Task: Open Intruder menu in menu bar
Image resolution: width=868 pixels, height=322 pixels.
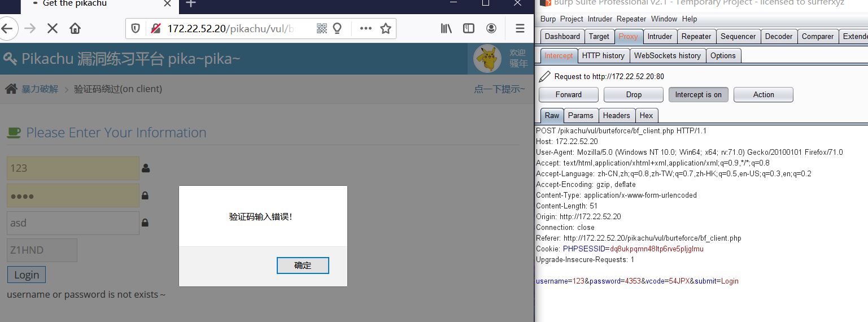Action: click(x=600, y=19)
